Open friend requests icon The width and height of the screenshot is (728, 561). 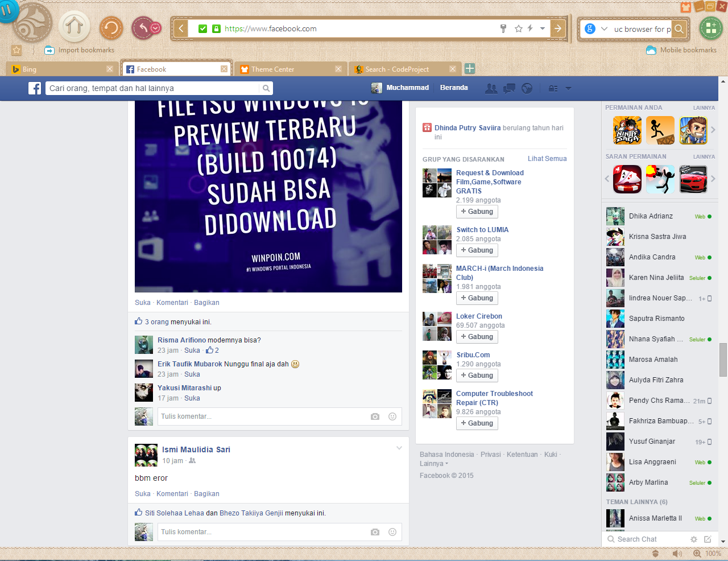coord(491,88)
